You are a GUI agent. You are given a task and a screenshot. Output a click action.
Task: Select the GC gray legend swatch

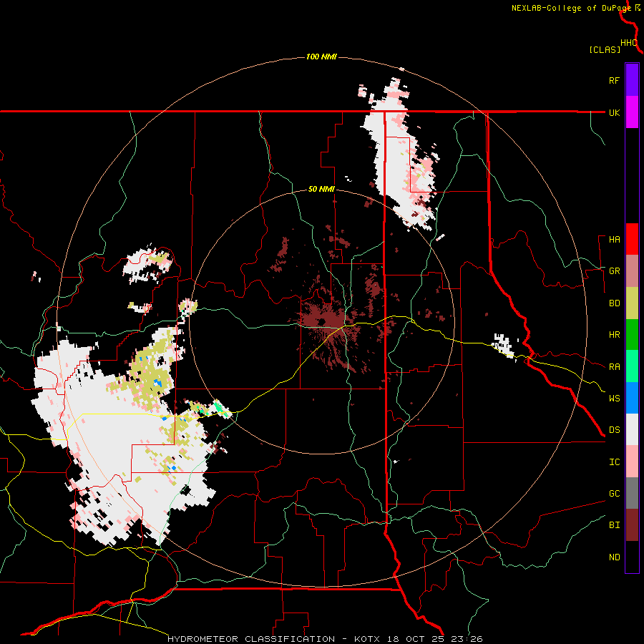click(x=632, y=493)
